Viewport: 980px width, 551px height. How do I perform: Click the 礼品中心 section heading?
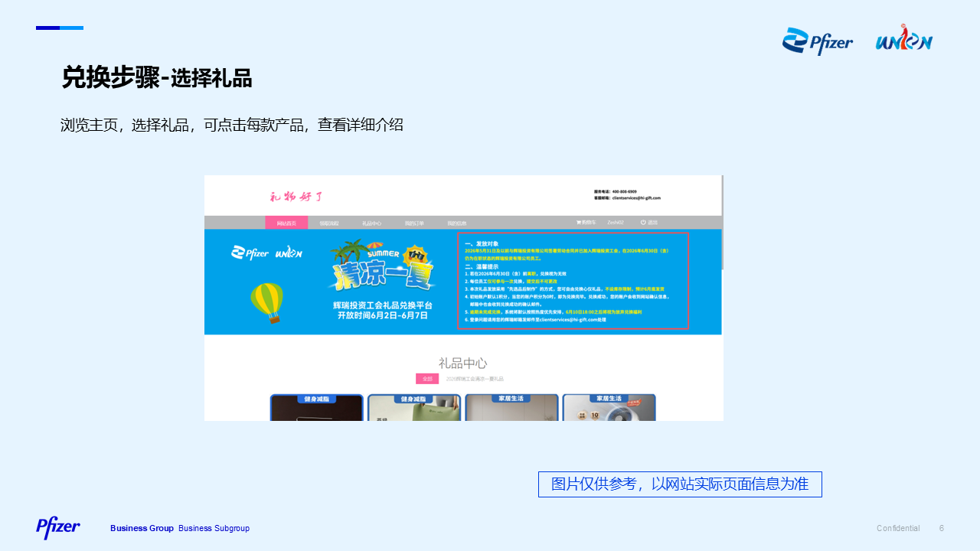(x=462, y=363)
